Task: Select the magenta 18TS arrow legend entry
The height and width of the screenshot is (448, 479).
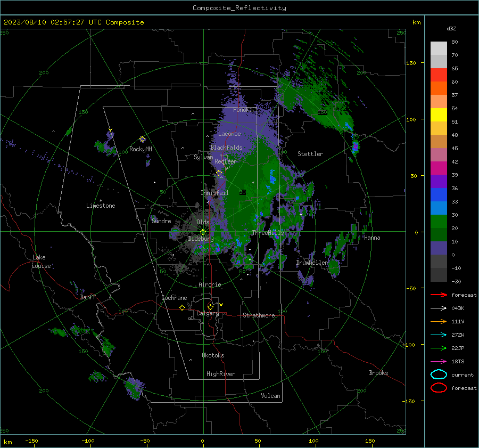Action: tap(439, 362)
